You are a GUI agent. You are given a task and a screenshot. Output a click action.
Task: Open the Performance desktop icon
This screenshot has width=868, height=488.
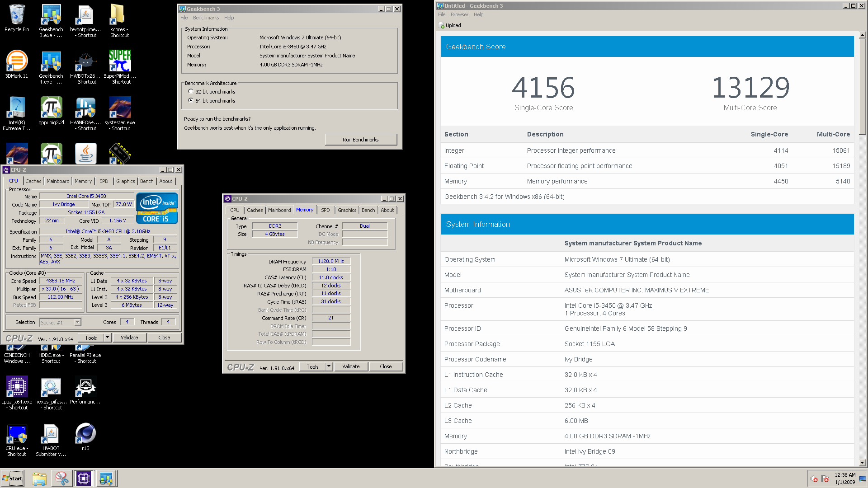(85, 390)
